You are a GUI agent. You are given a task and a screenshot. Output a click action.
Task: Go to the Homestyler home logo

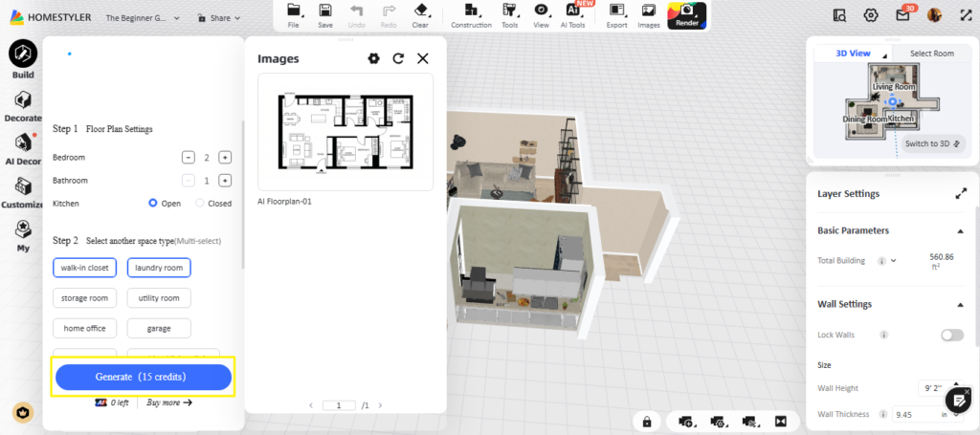pyautogui.click(x=50, y=17)
